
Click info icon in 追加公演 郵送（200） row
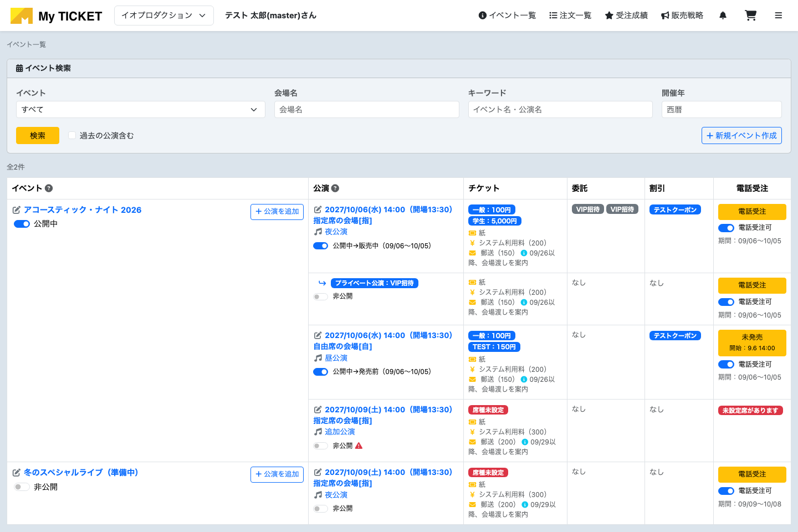click(x=525, y=442)
